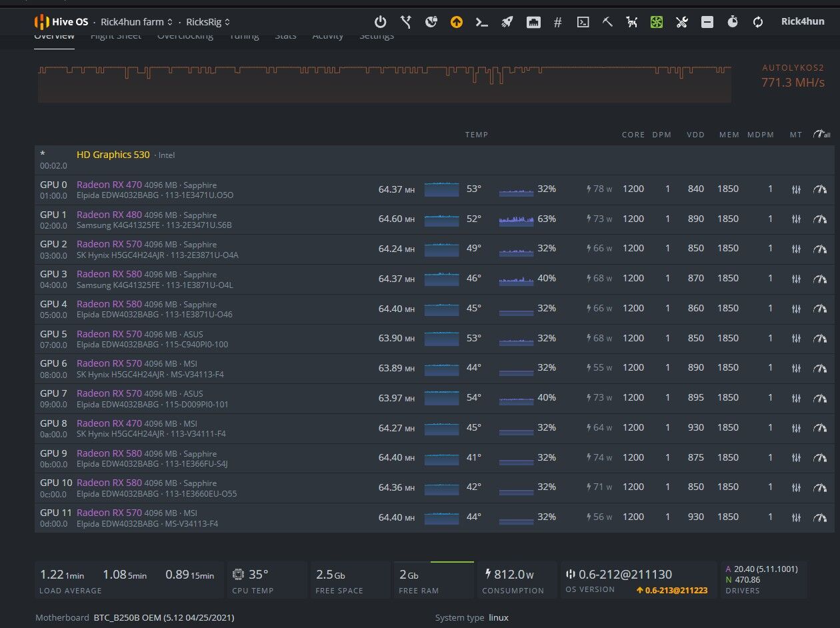Open tuning sliders icon for GPU 5
This screenshot has height=628, width=840.
click(x=795, y=338)
